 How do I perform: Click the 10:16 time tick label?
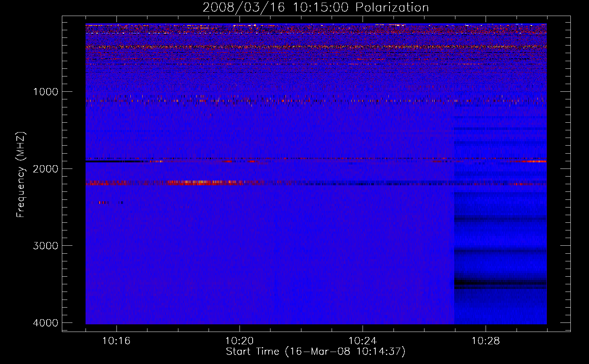(x=116, y=341)
